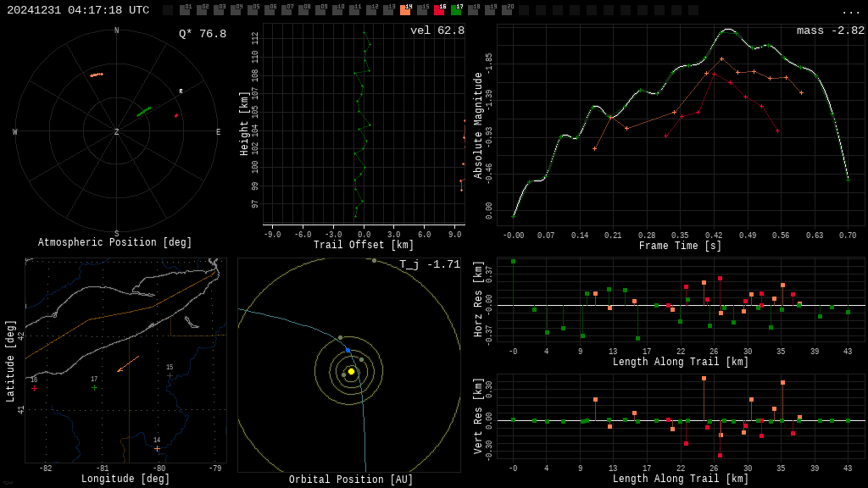The image size is (868, 488).
Task: Click the green meteor track in sky plot
Action: pos(144,112)
